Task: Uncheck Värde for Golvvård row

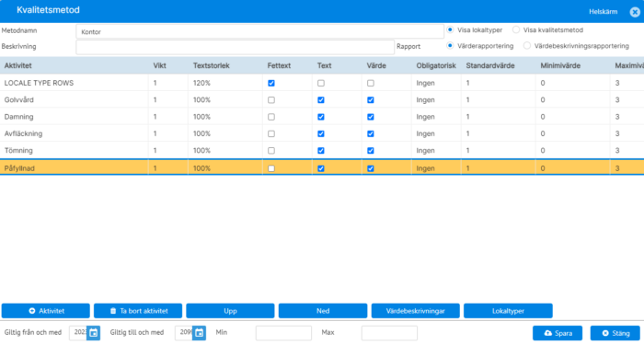Action: click(x=371, y=99)
